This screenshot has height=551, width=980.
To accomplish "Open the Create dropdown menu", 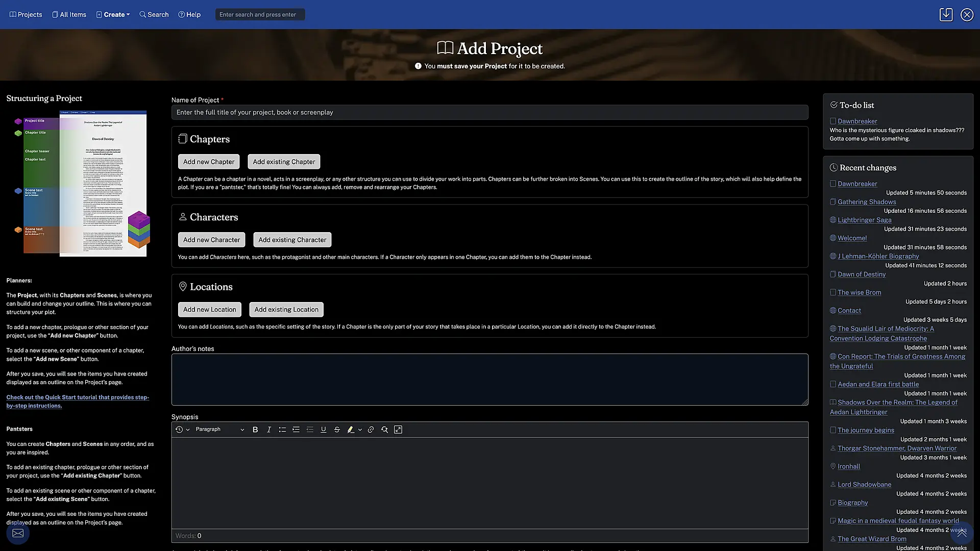I will click(113, 14).
